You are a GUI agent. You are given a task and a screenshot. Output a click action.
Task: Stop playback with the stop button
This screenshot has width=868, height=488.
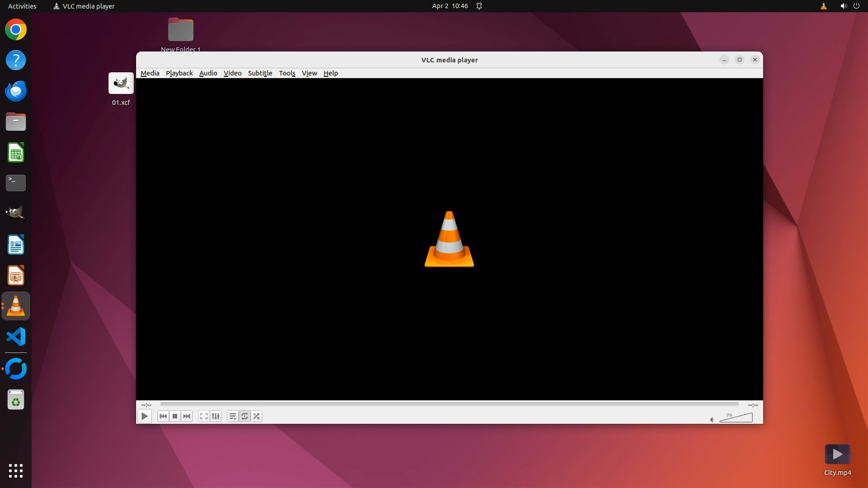tap(175, 416)
